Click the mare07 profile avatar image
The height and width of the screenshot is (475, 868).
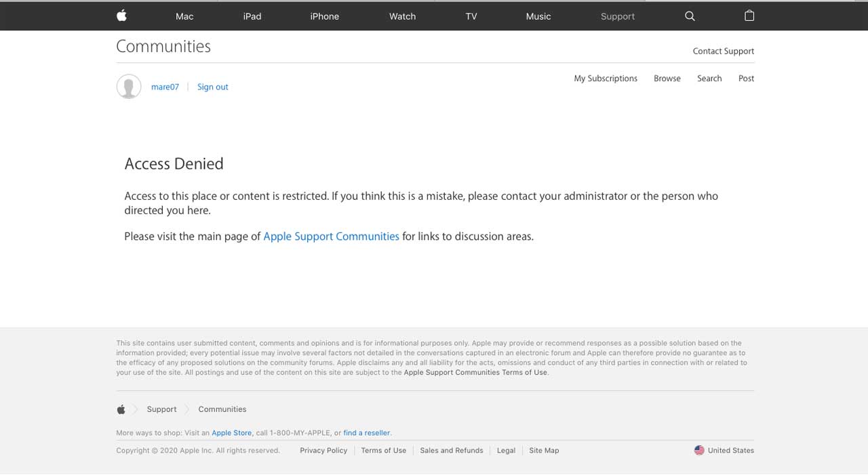point(129,87)
